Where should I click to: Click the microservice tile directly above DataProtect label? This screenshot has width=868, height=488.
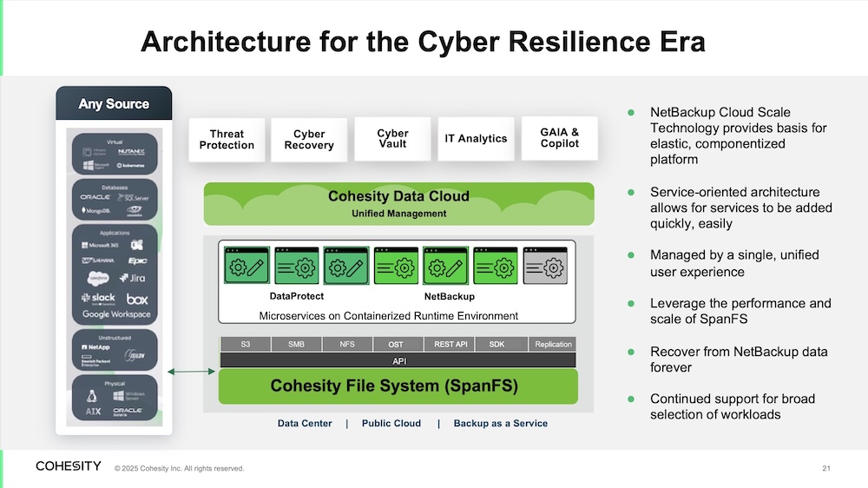297,266
